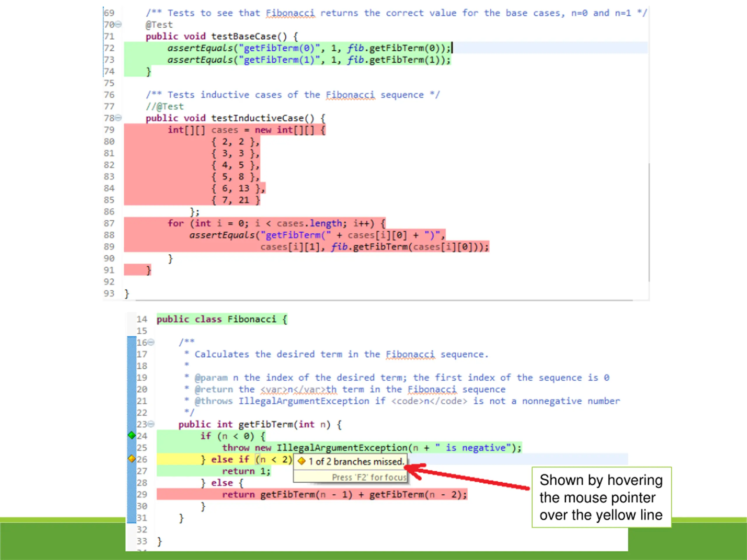Screen dimensions: 747x560
Task: Click "Tests to see that" comment on line 69
Action: tap(397, 13)
